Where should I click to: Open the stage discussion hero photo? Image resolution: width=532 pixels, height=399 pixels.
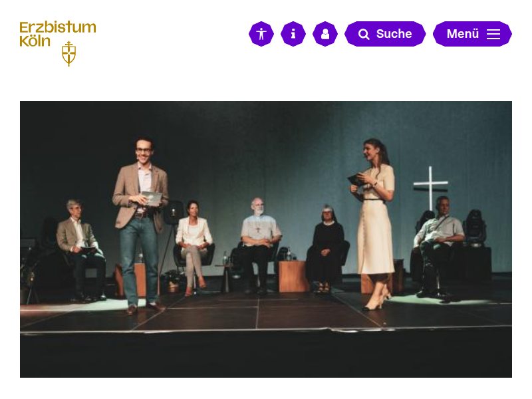pyautogui.click(x=266, y=239)
